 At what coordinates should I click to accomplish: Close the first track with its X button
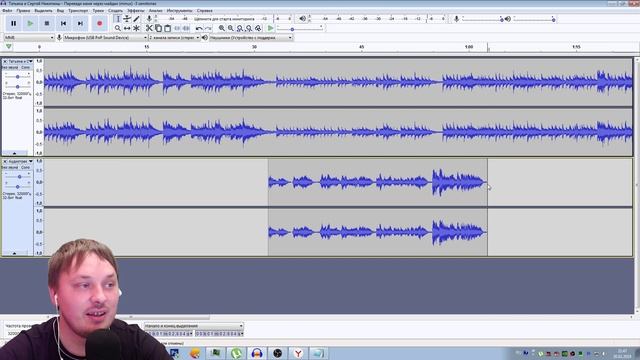(5, 61)
